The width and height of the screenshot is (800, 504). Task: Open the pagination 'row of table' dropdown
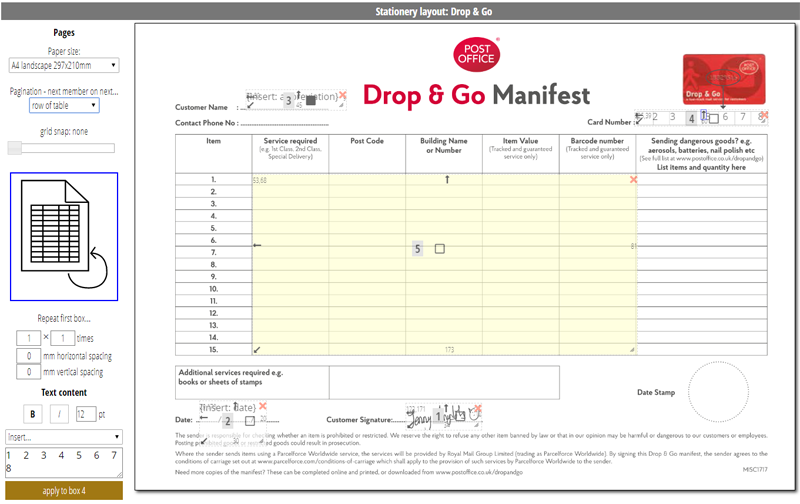64,106
